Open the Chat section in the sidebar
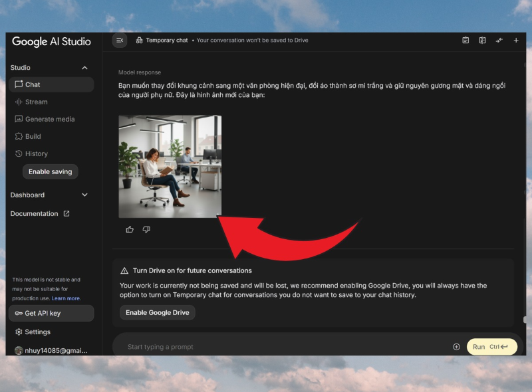The width and height of the screenshot is (532, 392). [x=51, y=84]
